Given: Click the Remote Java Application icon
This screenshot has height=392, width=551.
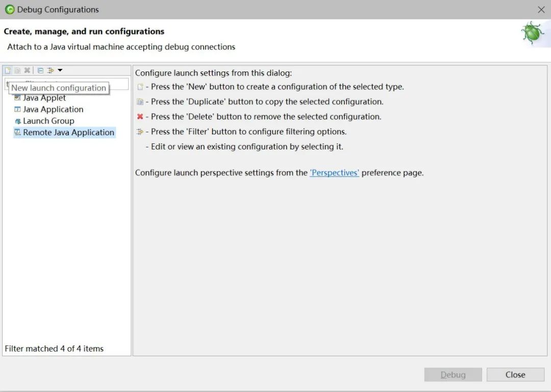Looking at the screenshot, I should (x=18, y=132).
